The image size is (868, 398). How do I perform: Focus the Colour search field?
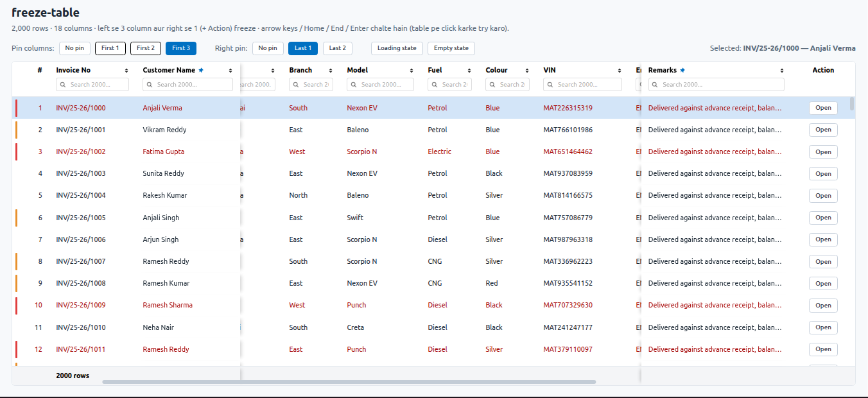click(507, 84)
